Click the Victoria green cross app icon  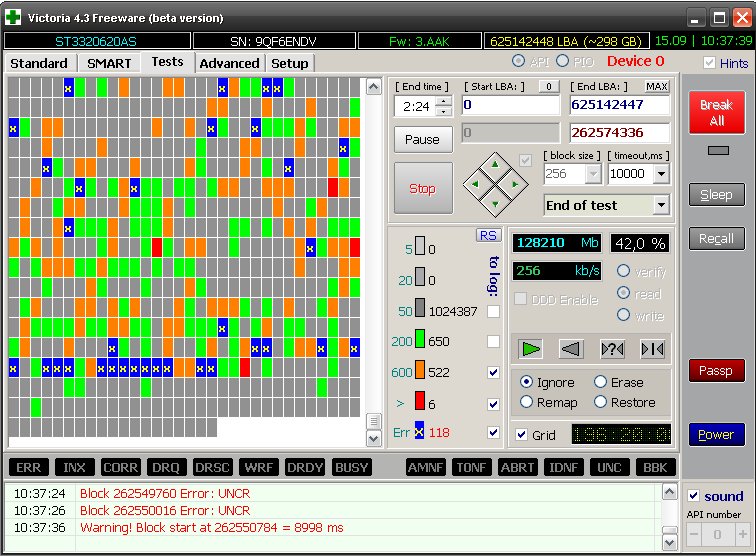(x=13, y=18)
